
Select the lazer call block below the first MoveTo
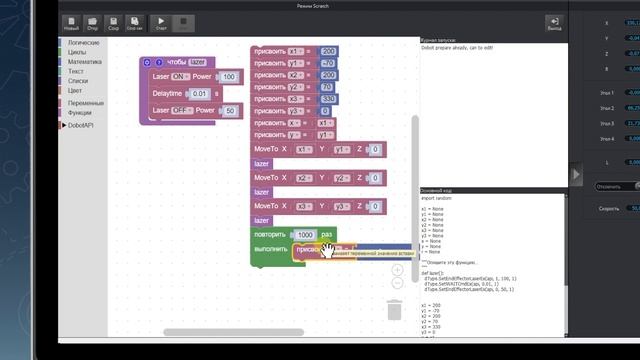[262, 164]
